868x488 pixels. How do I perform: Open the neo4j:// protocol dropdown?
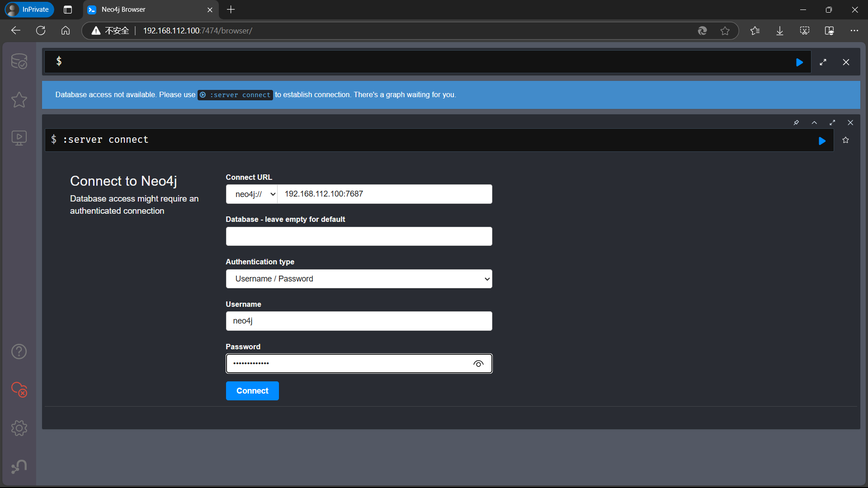[252, 194]
